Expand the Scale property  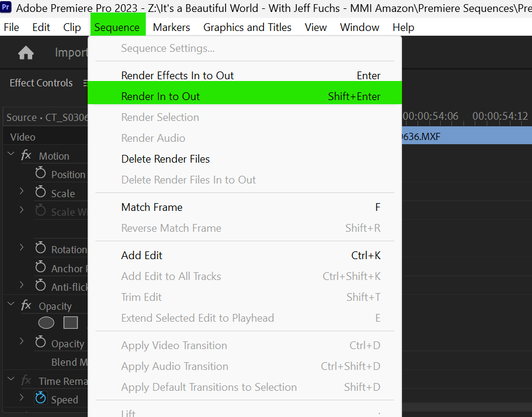click(21, 191)
